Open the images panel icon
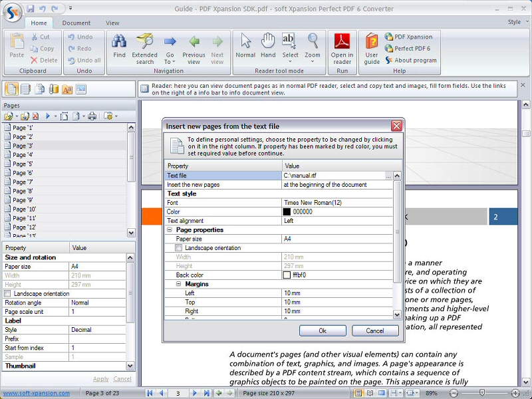The height and width of the screenshot is (399, 532). 80,89
